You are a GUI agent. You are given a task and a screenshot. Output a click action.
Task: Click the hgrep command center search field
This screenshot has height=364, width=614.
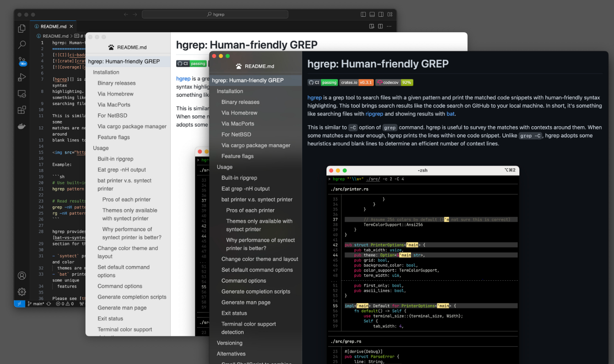[x=215, y=14]
